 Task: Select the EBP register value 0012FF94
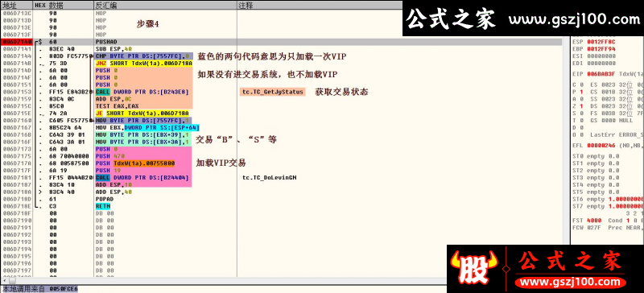[x=601, y=48]
